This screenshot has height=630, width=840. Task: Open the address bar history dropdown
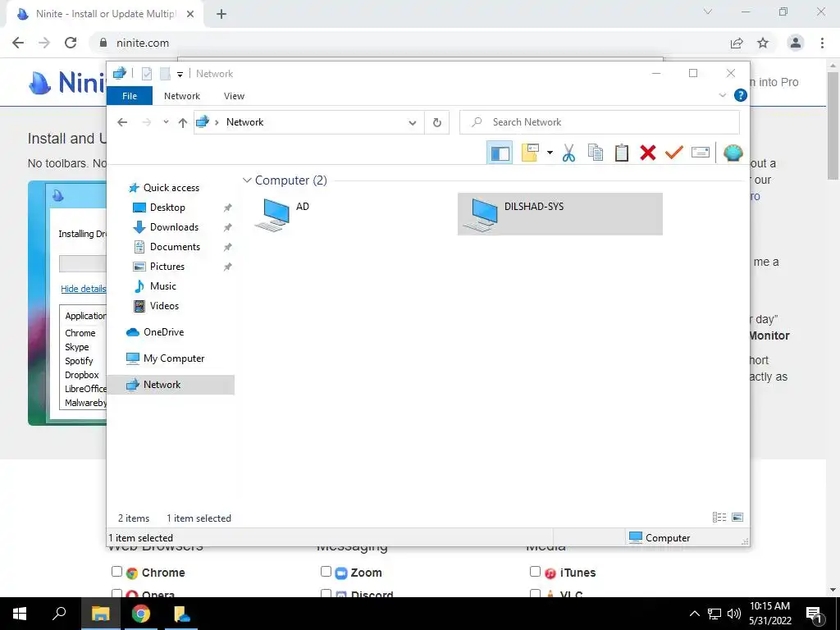click(413, 123)
